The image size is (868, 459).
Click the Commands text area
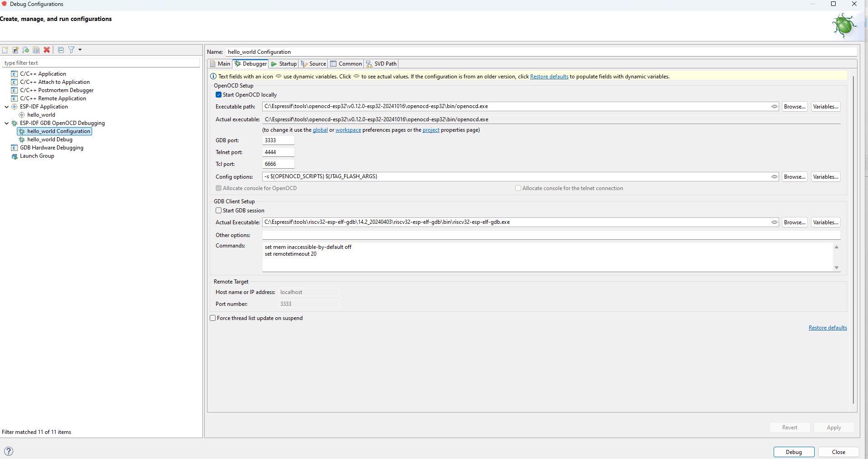[x=548, y=257]
